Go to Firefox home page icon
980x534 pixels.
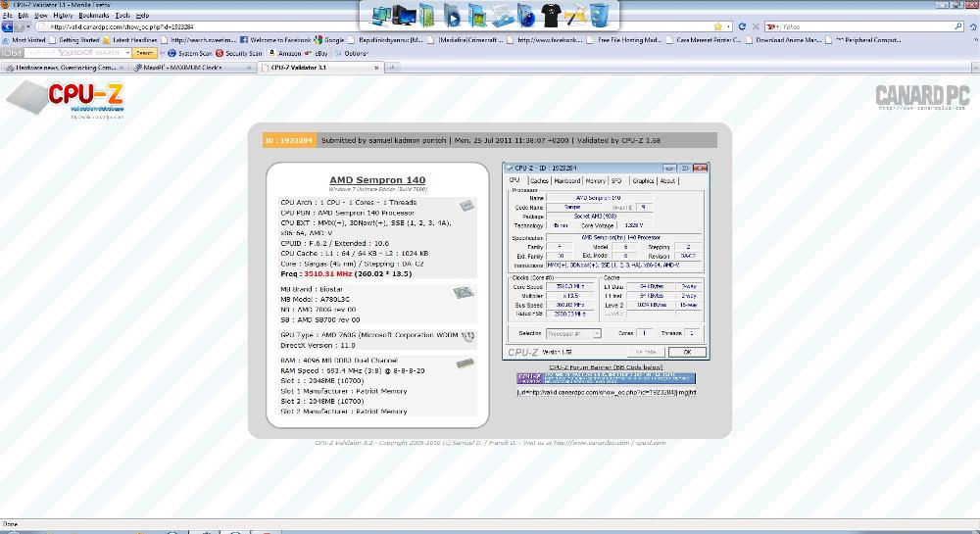click(x=972, y=26)
